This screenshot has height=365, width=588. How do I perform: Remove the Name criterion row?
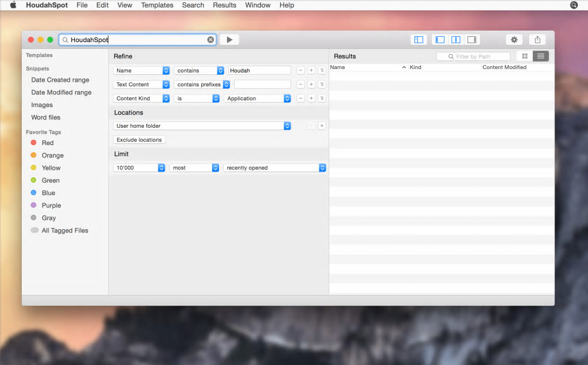click(x=300, y=70)
